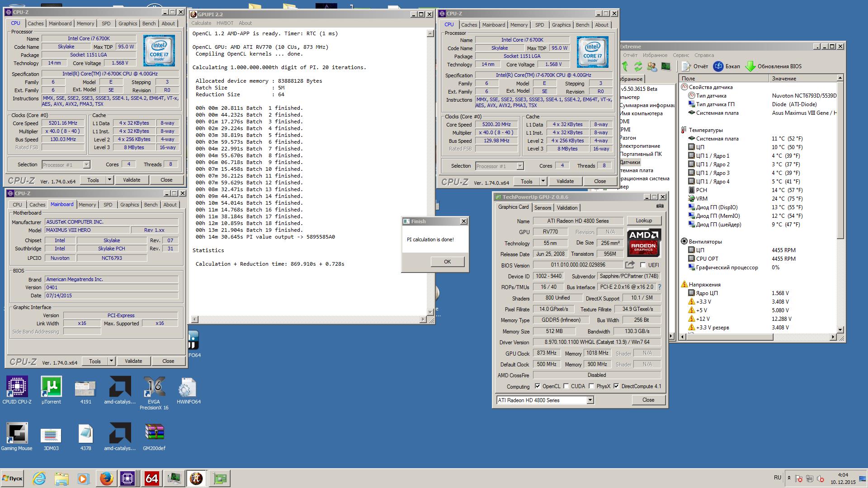Click GPU-Z screenshot camera icon
Image resolution: width=868 pixels, height=488 pixels.
coord(660,206)
